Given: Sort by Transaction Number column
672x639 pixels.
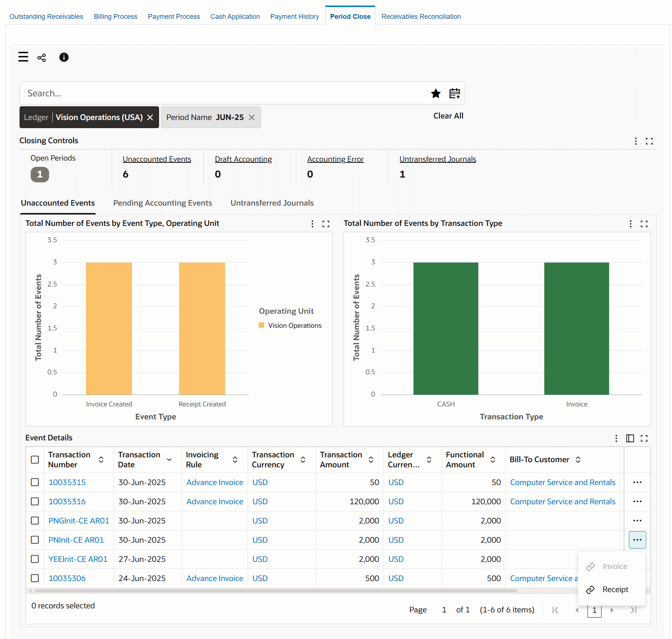Looking at the screenshot, I should coord(101,460).
